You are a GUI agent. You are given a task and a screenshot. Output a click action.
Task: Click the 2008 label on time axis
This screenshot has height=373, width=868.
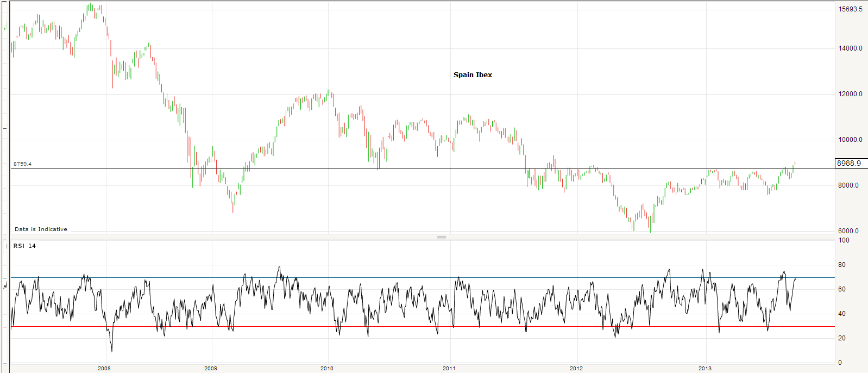click(x=104, y=368)
